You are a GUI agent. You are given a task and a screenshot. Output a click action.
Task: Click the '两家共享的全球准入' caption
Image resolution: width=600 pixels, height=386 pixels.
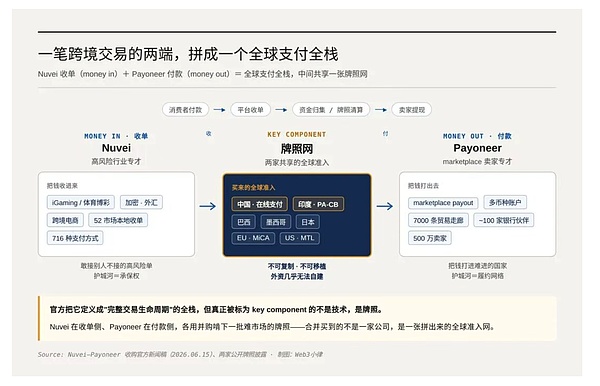coord(297,163)
